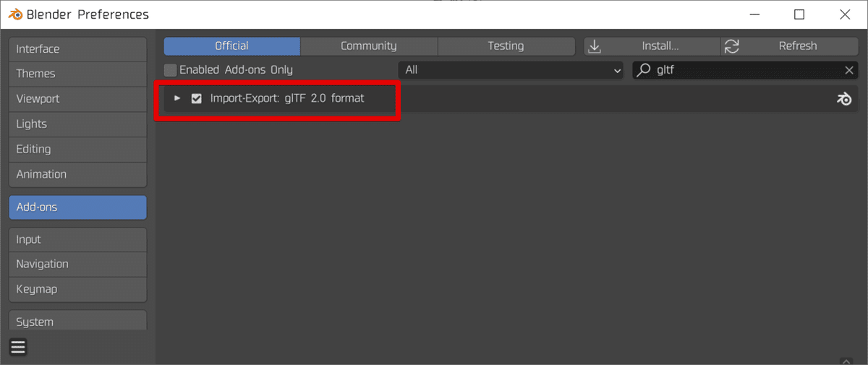
Task: Click the Blender logo in the title bar
Action: [14, 14]
